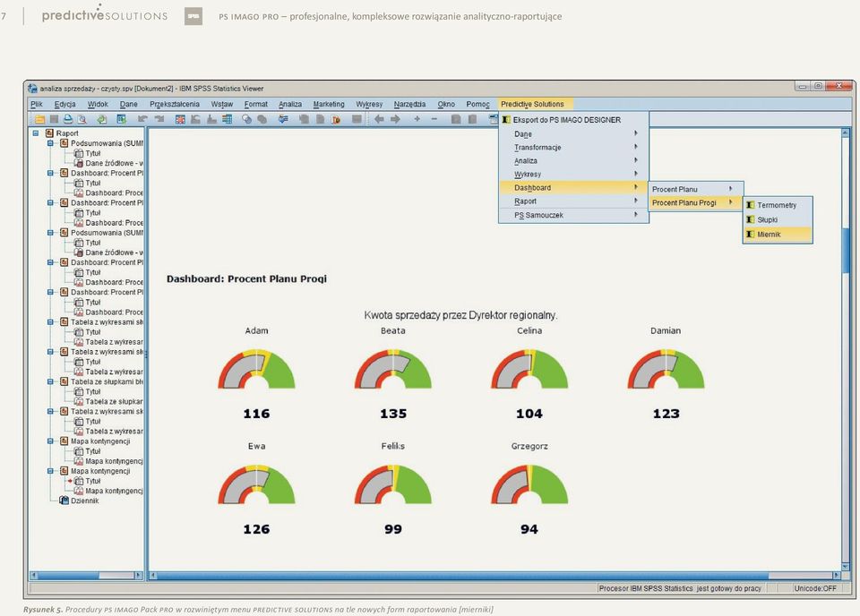This screenshot has height=616, width=860.
Task: Click the value 99 under Feliks
Action: (x=392, y=529)
